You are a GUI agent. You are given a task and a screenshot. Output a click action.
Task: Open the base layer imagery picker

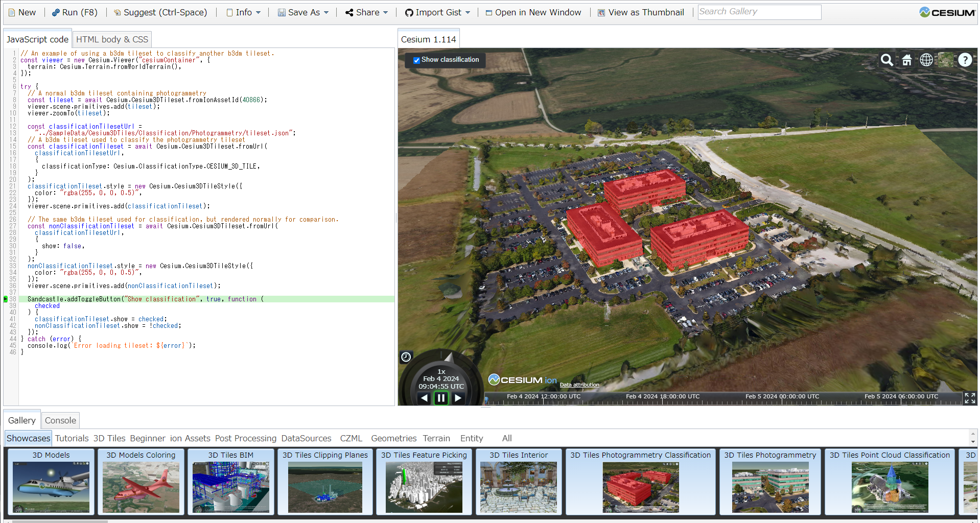coord(945,60)
